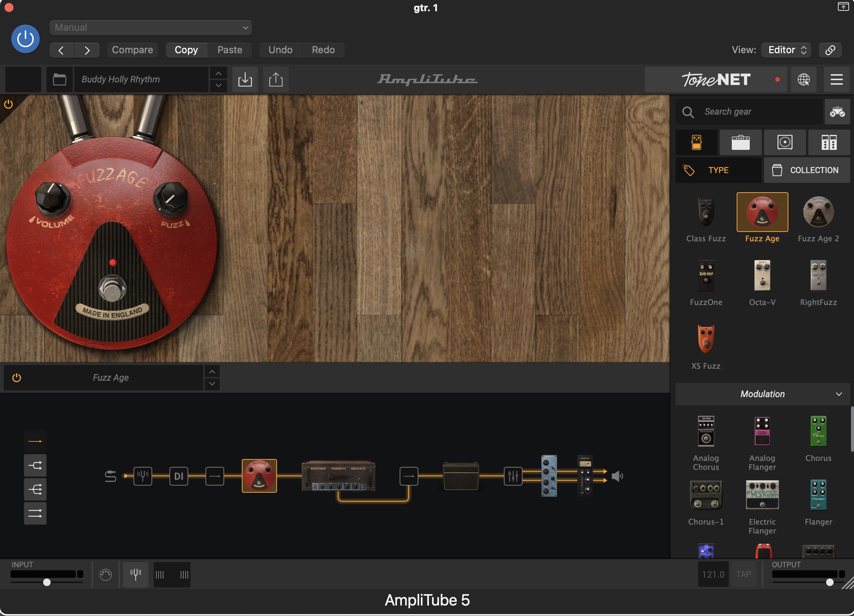854x616 pixels.
Task: Step to next preset with down chevron
Action: pos(219,85)
